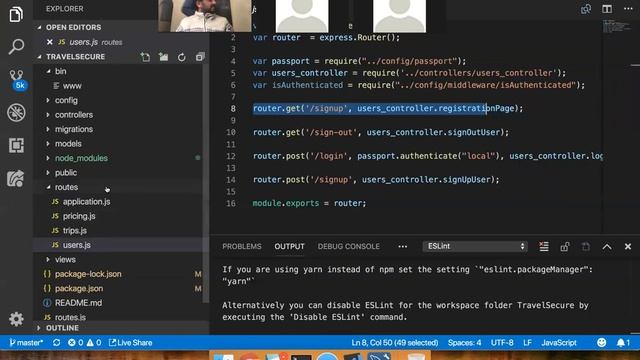Switch to the OUTPUT tab
The height and width of the screenshot is (360, 640).
(x=289, y=247)
